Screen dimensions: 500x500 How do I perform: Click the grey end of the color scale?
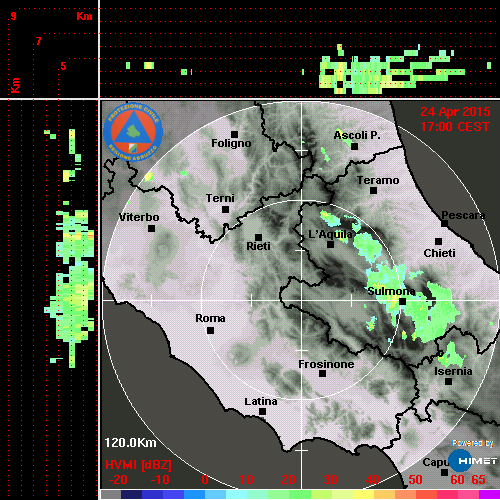pos(111,494)
